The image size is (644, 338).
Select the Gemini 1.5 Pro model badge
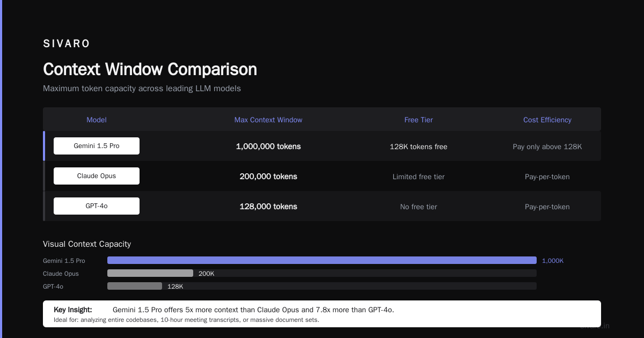pyautogui.click(x=97, y=146)
